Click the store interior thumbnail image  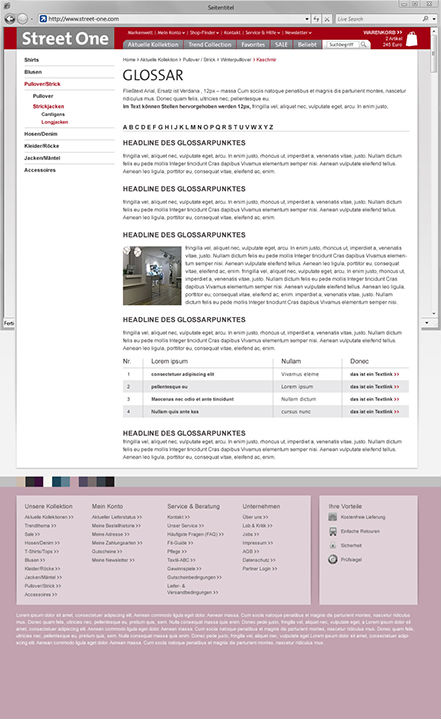152,276
